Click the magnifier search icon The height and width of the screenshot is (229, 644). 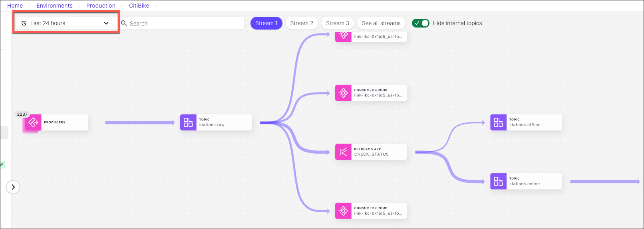click(x=124, y=24)
